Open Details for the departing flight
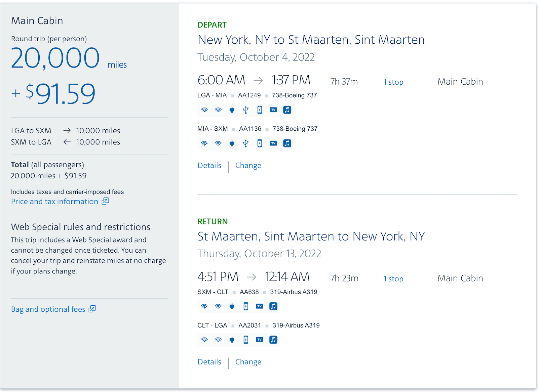This screenshot has height=392, width=538. coord(209,165)
